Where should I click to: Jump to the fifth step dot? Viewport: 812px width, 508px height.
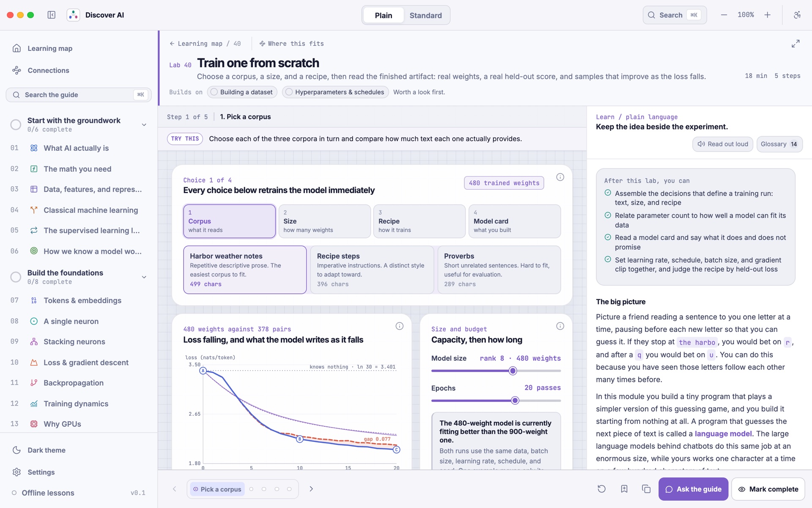[289, 489]
